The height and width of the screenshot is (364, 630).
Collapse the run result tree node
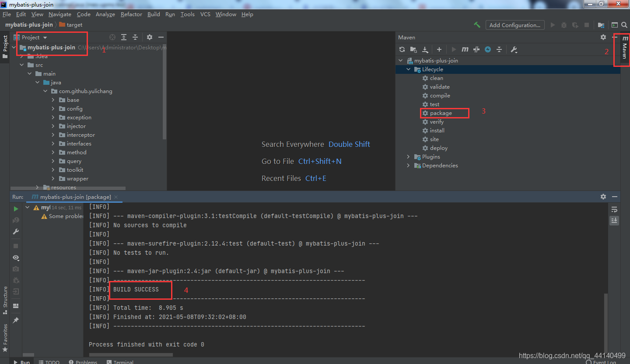[28, 208]
